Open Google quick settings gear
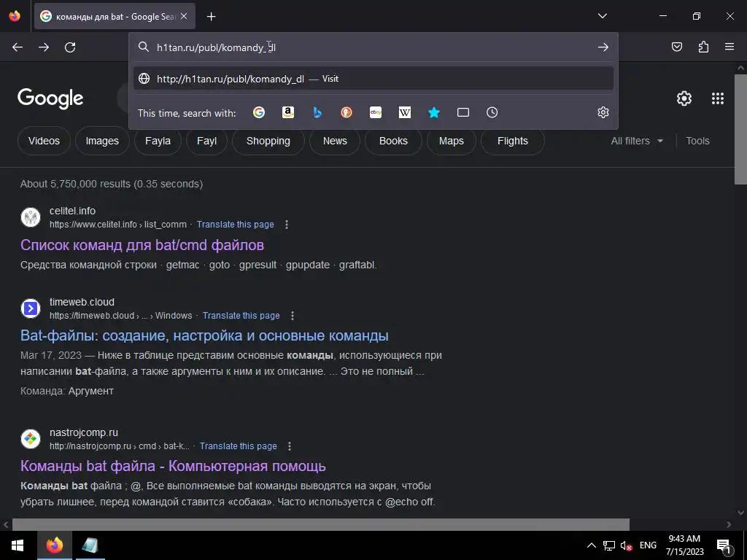Screen dimensions: 747x560 click(x=684, y=98)
